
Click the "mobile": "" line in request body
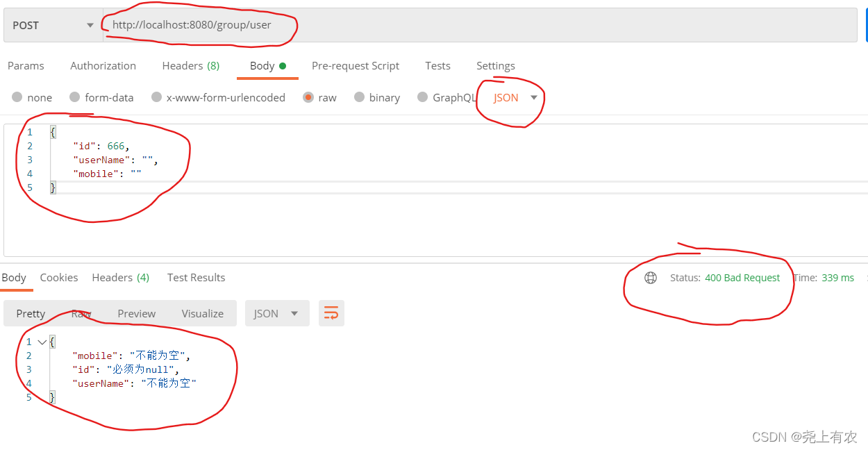pyautogui.click(x=107, y=174)
